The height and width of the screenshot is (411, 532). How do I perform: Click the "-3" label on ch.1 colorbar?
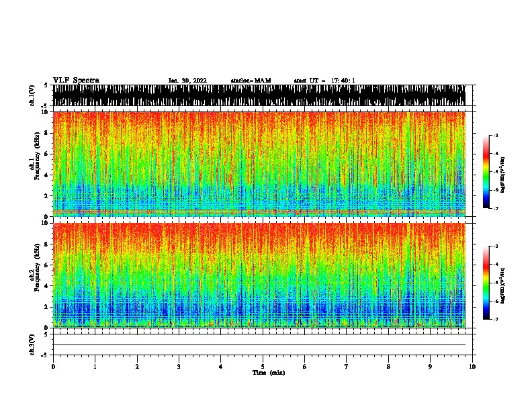click(x=495, y=135)
